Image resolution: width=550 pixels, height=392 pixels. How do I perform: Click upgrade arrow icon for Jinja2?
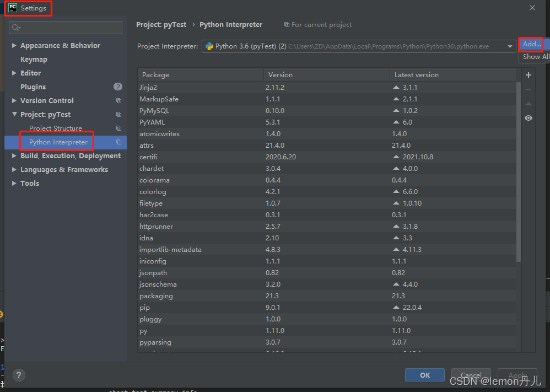click(x=396, y=87)
